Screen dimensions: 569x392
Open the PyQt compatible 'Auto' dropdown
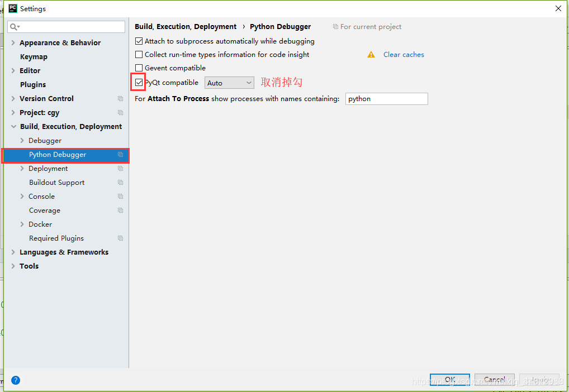pyautogui.click(x=229, y=83)
